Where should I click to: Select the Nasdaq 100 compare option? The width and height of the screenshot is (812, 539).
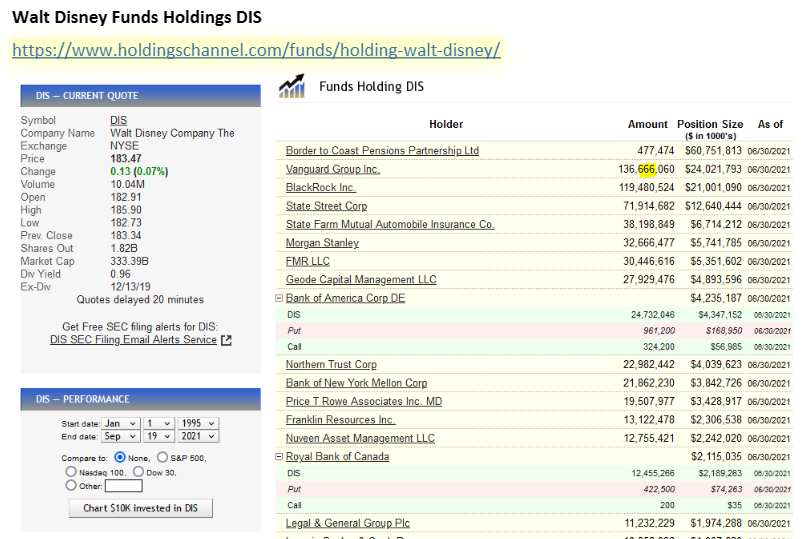point(71,472)
